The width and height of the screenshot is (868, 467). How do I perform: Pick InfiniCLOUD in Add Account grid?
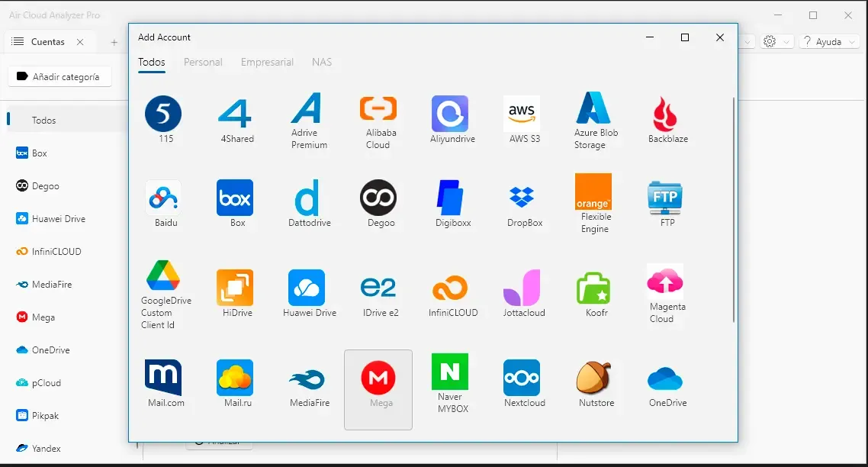(x=450, y=288)
